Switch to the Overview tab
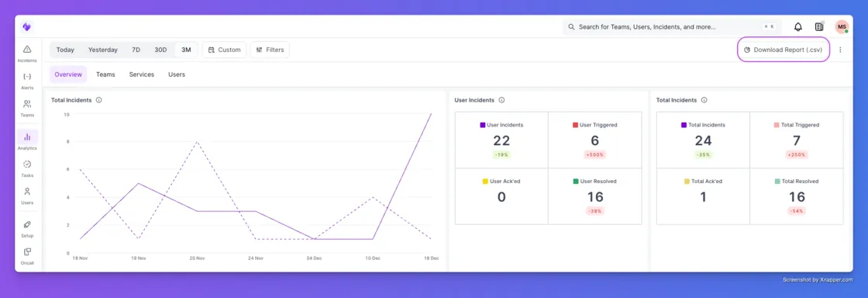 click(68, 74)
